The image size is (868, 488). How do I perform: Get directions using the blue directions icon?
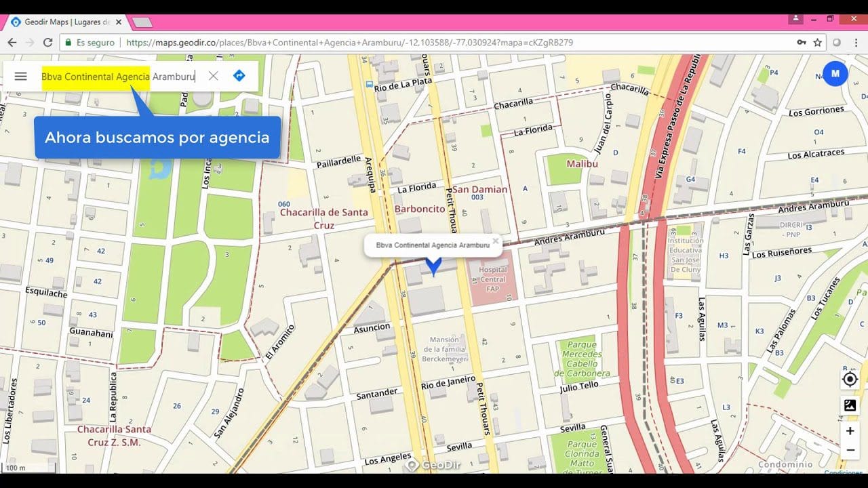pos(239,76)
